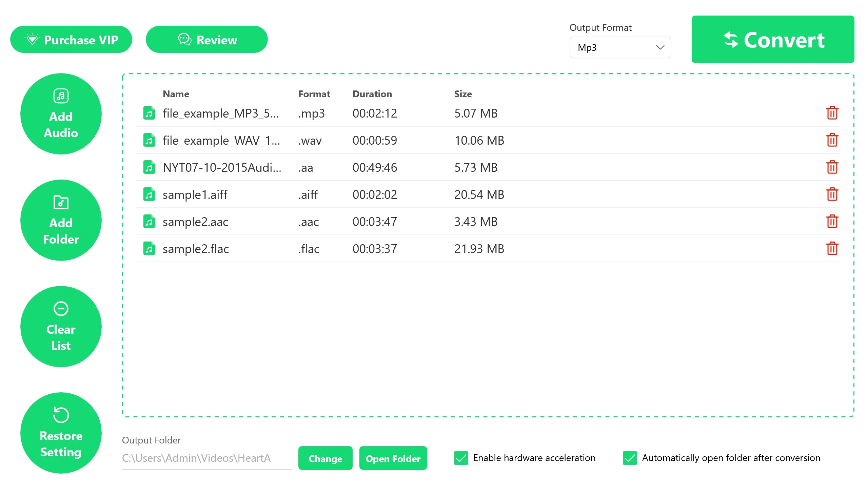Delete sample2.aac with its trash icon

click(832, 221)
